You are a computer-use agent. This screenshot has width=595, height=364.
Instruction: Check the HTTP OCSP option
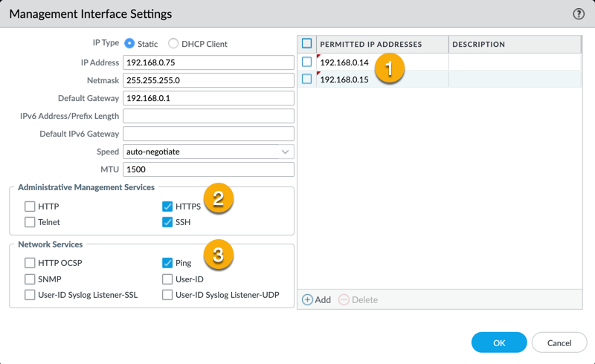click(x=30, y=263)
